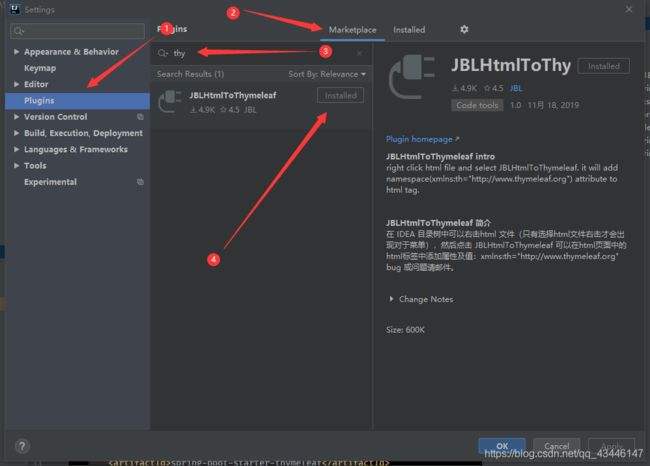Click the settings search magnifier icon
The height and width of the screenshot is (466, 650).
click(x=18, y=31)
